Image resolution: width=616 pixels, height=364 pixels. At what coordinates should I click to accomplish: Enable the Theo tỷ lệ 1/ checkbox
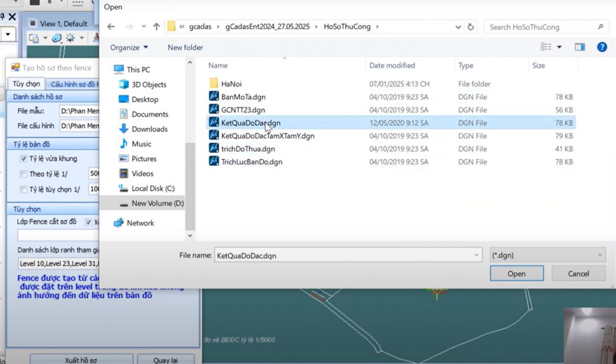(x=23, y=174)
